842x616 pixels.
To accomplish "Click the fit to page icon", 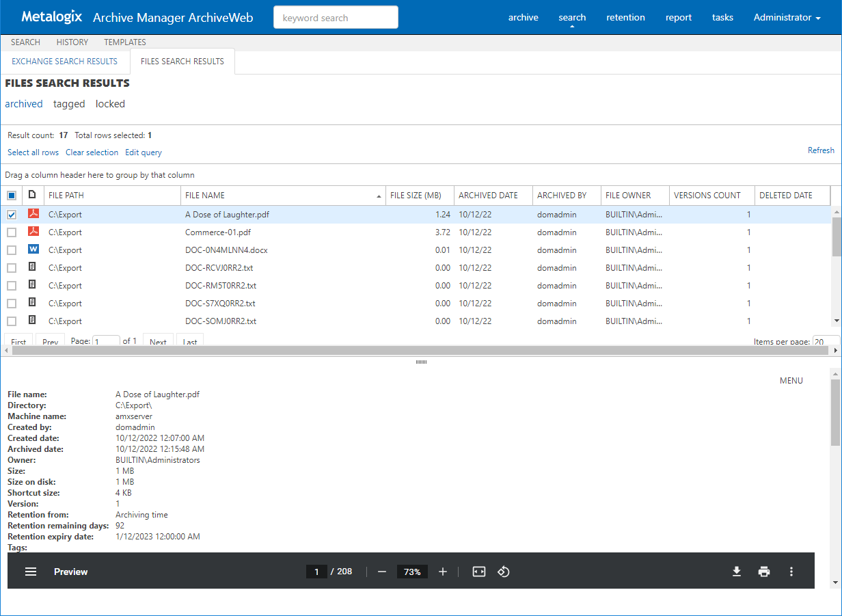I will point(479,572).
